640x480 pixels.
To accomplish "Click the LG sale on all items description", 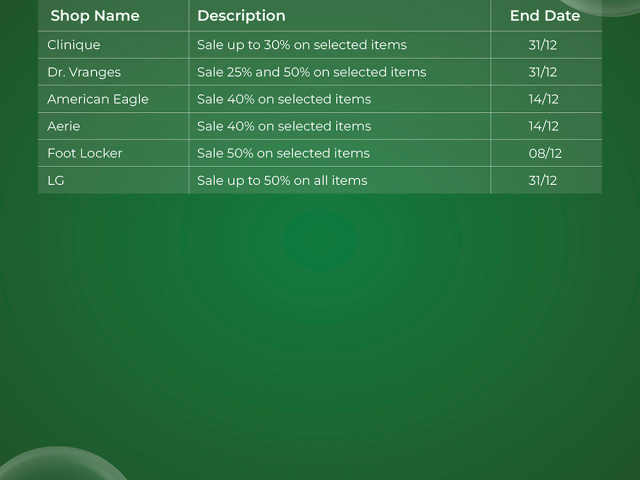I will pyautogui.click(x=282, y=180).
